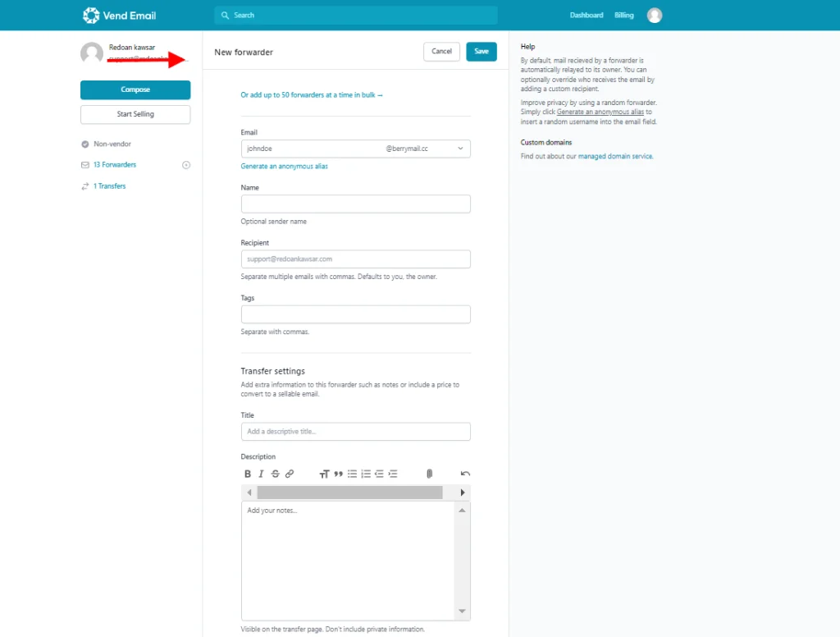The width and height of the screenshot is (840, 637).
Task: Open the user avatar menu in header
Action: pos(654,16)
